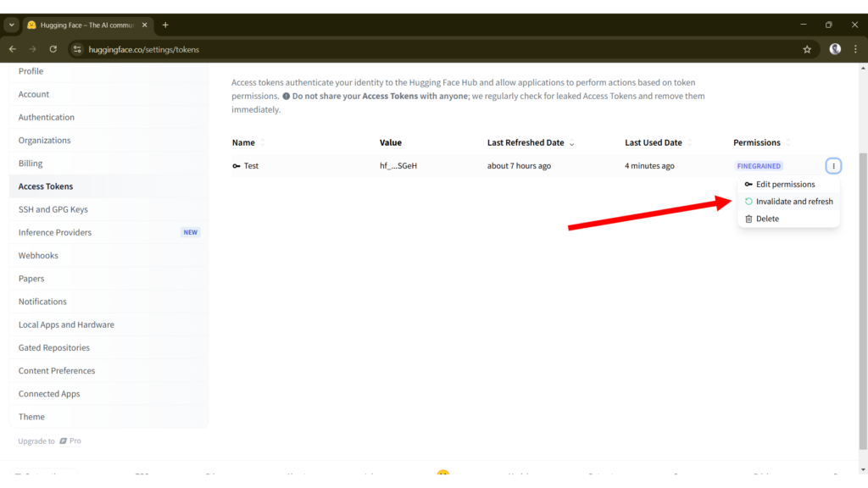The width and height of the screenshot is (868, 488).
Task: Select Access Tokens in the sidebar
Action: pyautogui.click(x=109, y=186)
